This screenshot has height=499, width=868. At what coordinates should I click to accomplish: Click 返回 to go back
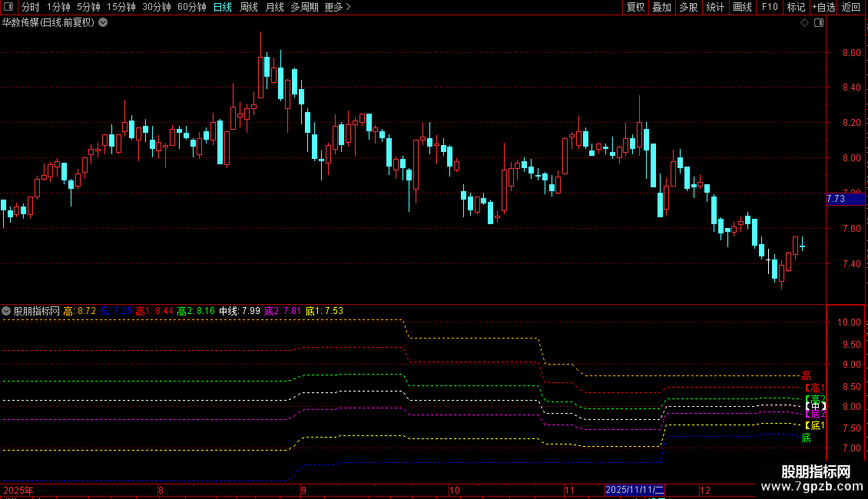[851, 7]
